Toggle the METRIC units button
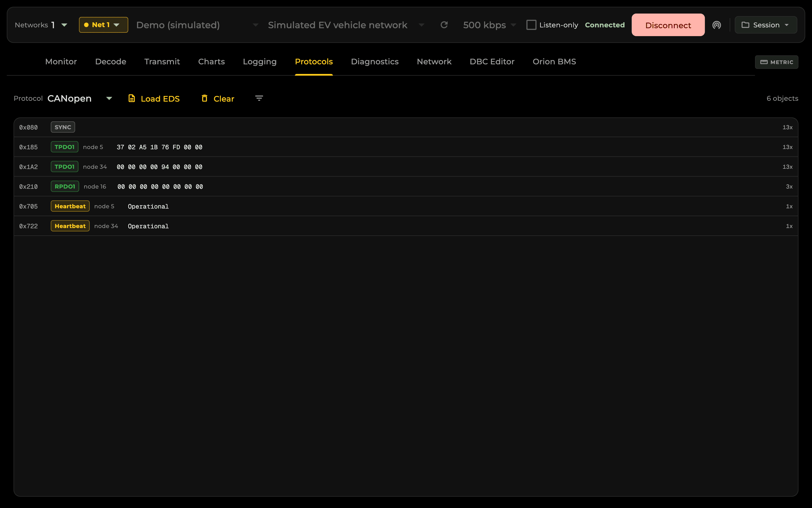This screenshot has height=508, width=812. [x=776, y=62]
